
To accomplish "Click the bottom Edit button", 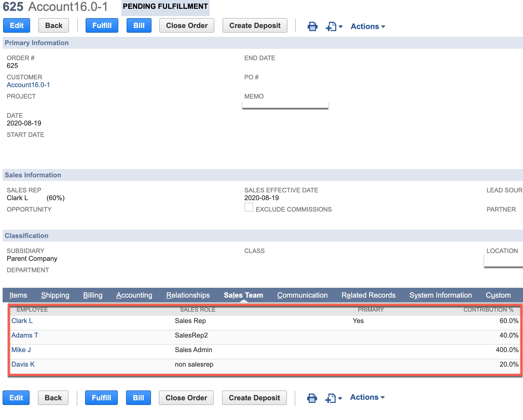I will coord(16,398).
